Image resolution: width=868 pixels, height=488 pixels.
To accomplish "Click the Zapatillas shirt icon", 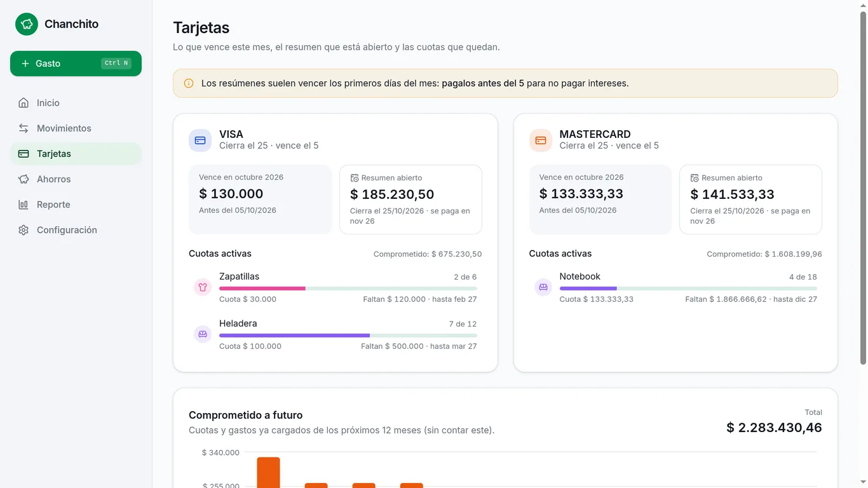I will coord(203,287).
